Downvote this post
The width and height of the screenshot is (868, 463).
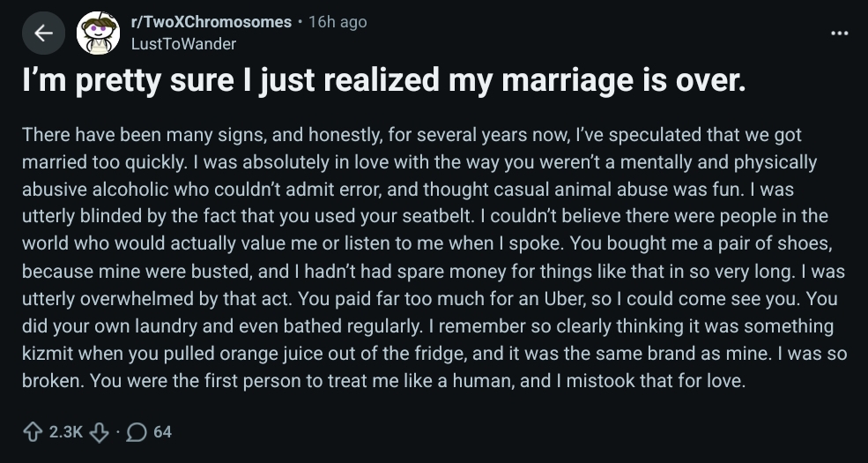tap(99, 432)
